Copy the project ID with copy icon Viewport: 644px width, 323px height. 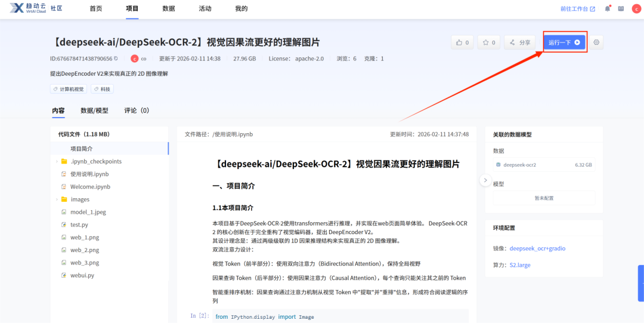(x=116, y=59)
